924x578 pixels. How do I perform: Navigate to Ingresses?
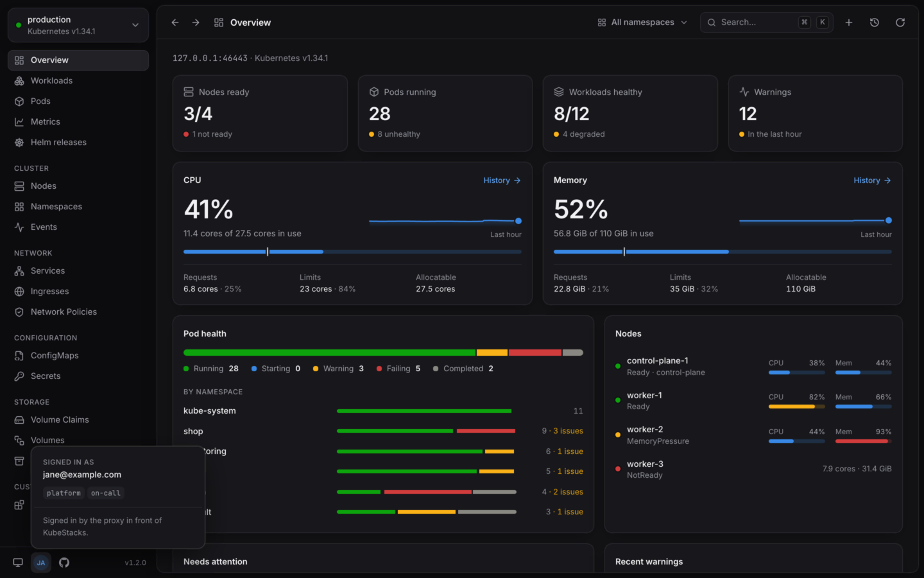(78, 292)
